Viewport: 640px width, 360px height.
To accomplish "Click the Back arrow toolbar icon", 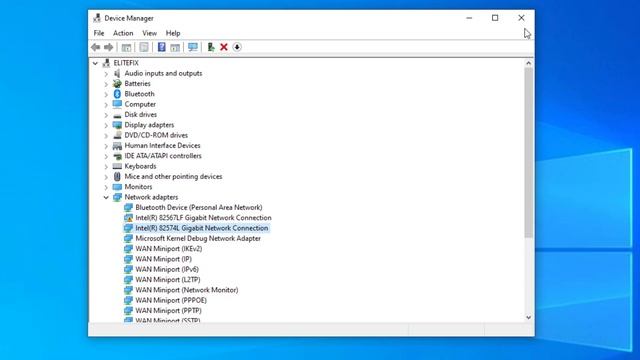I will [96, 47].
